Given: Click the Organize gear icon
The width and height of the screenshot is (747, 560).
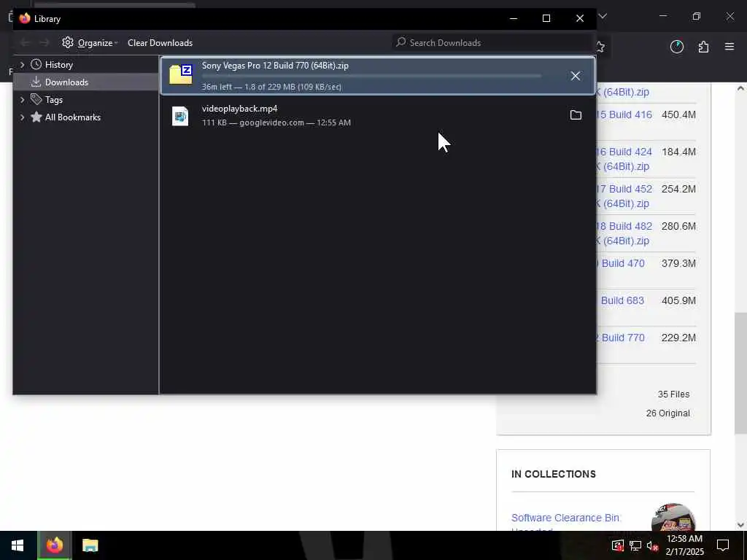Looking at the screenshot, I should 68,42.
